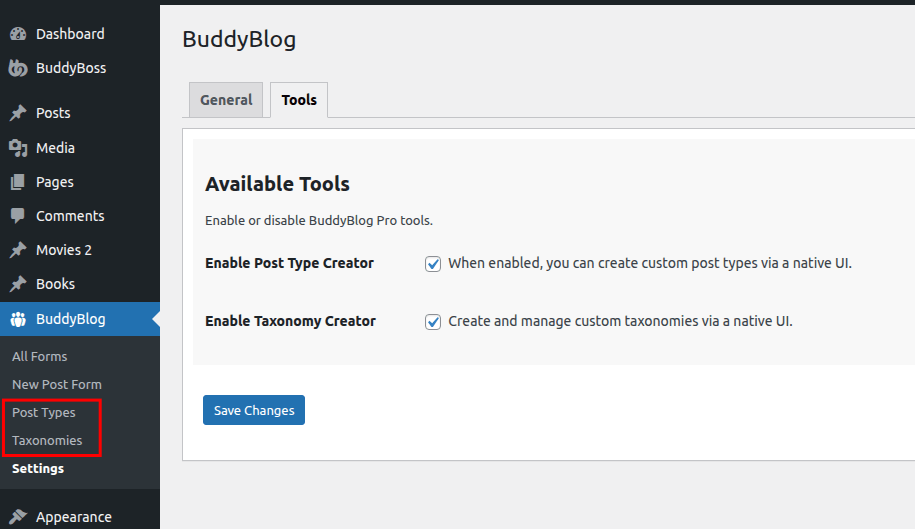Click the Dashboard gauge icon
This screenshot has height=529, width=915.
tap(18, 34)
